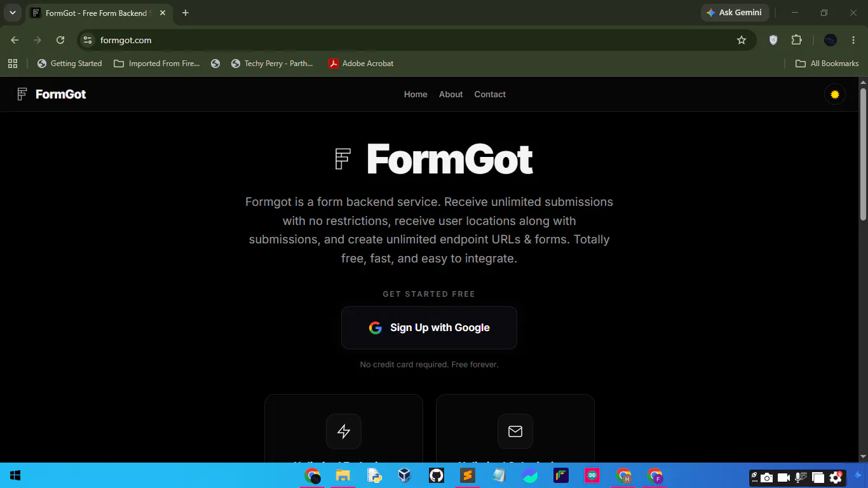Click the lightning bolt feature card icon
868x488 pixels.
tap(344, 431)
